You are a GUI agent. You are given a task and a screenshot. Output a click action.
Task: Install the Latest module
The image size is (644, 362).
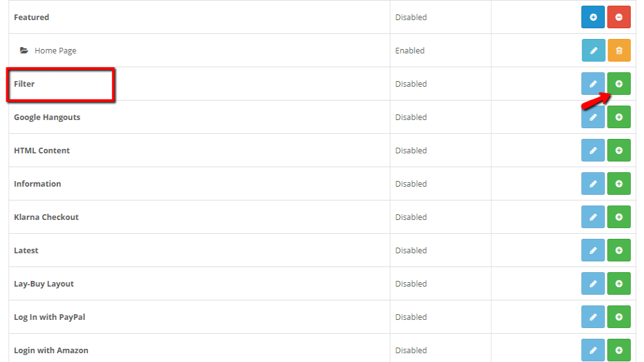619,251
